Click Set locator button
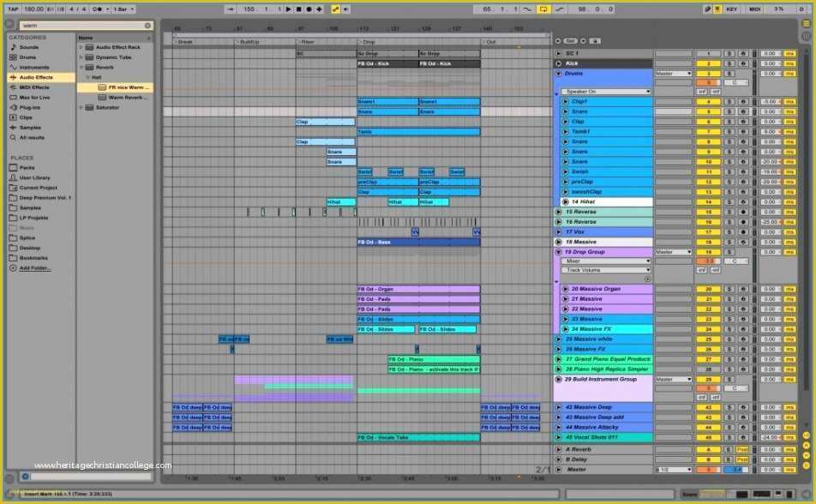 point(570,40)
